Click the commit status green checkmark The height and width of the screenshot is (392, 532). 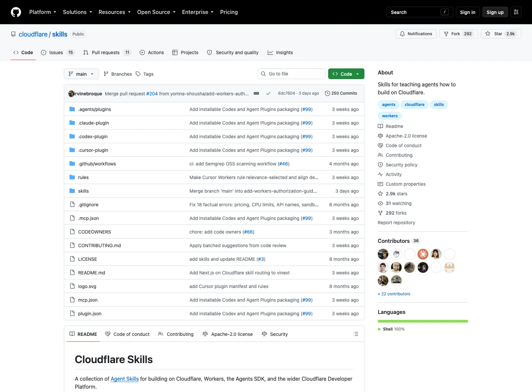(268, 93)
